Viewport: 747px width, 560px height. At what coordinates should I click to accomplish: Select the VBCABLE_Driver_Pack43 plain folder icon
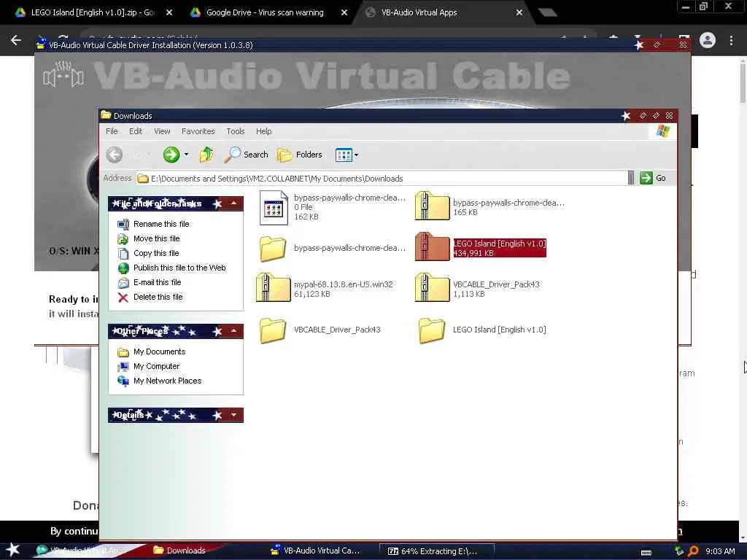click(273, 330)
